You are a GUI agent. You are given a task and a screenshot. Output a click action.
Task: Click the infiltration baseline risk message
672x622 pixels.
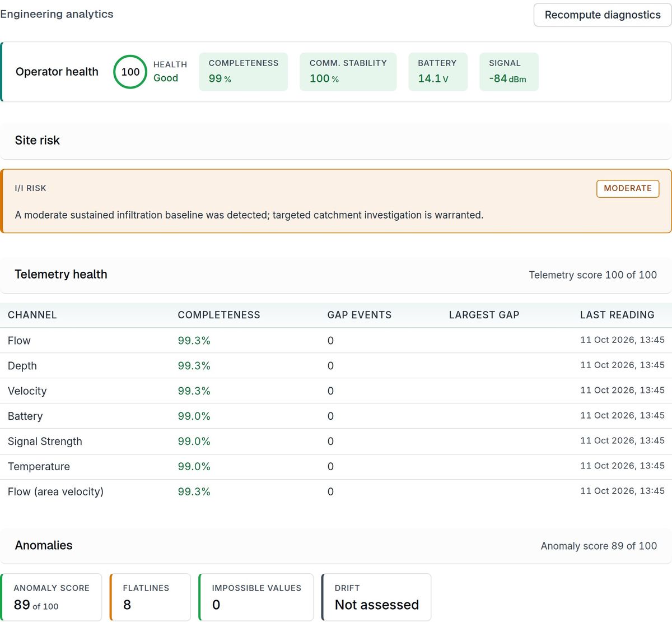point(249,215)
